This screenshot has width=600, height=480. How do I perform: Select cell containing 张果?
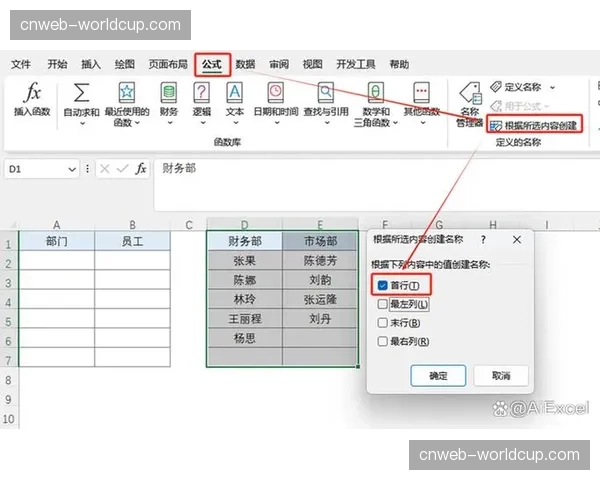point(245,261)
